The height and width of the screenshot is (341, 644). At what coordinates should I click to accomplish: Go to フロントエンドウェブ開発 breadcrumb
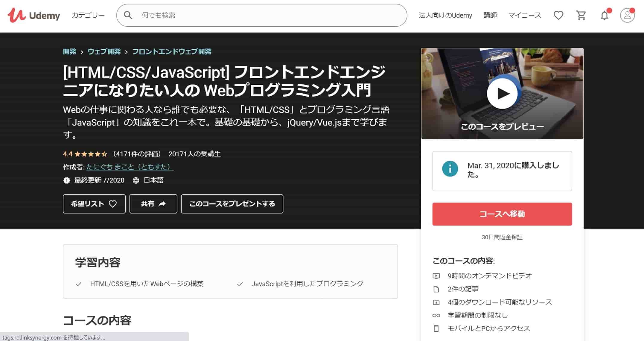[172, 51]
